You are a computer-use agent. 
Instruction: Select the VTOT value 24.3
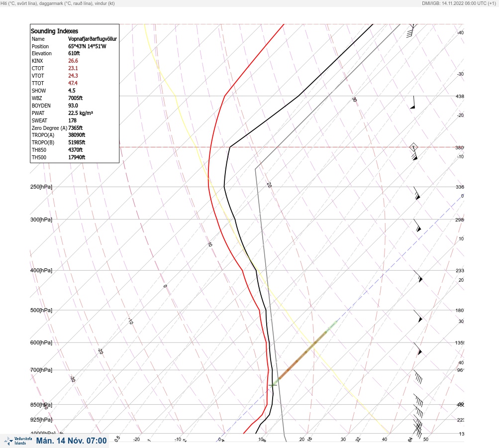tap(73, 76)
